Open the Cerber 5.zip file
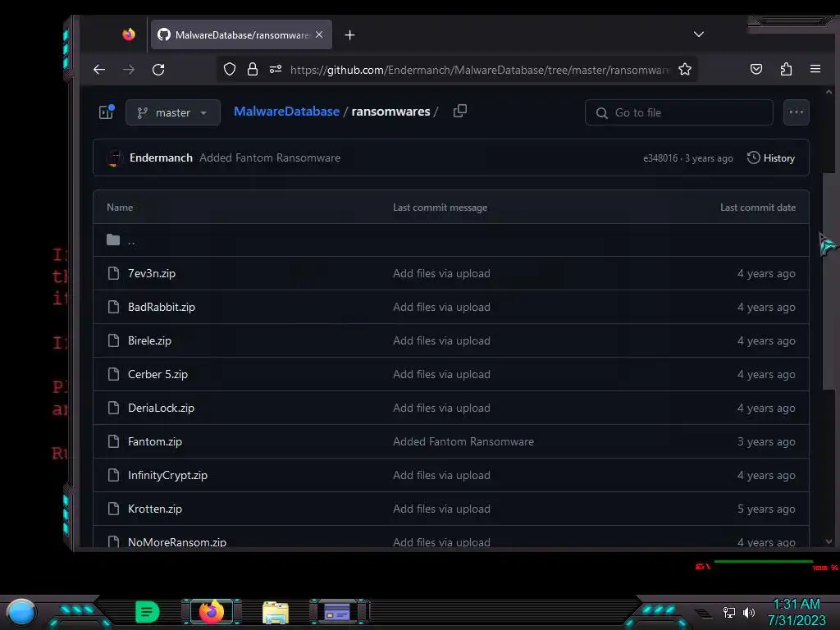840x630 pixels. pyautogui.click(x=157, y=374)
